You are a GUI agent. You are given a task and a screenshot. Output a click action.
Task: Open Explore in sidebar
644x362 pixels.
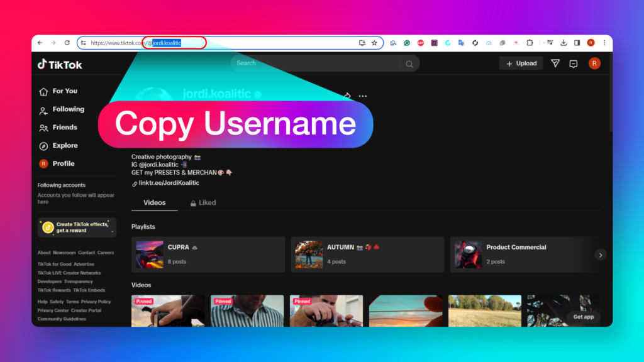[58, 146]
